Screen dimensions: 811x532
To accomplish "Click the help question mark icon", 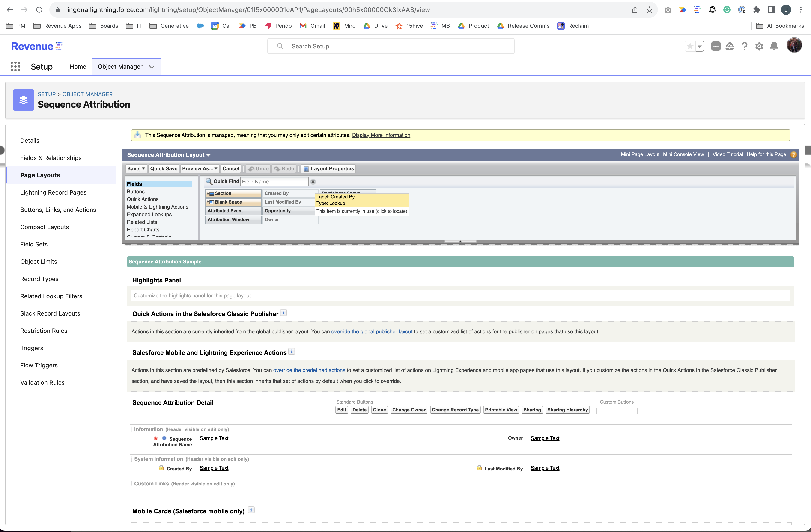I will click(745, 46).
